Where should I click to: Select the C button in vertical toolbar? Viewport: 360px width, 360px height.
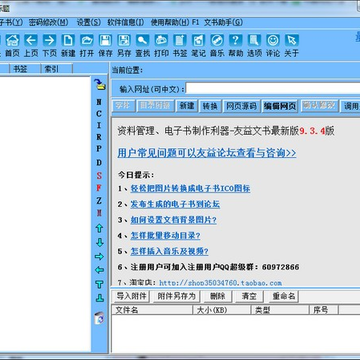tap(99, 114)
